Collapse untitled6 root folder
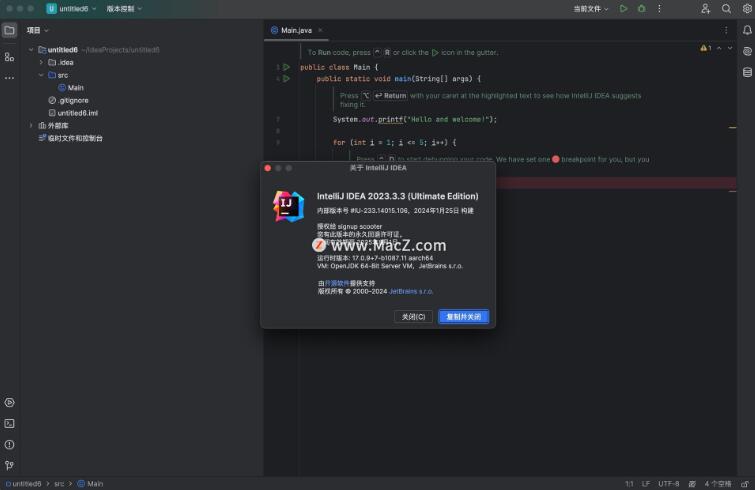The width and height of the screenshot is (755, 490). pos(31,50)
